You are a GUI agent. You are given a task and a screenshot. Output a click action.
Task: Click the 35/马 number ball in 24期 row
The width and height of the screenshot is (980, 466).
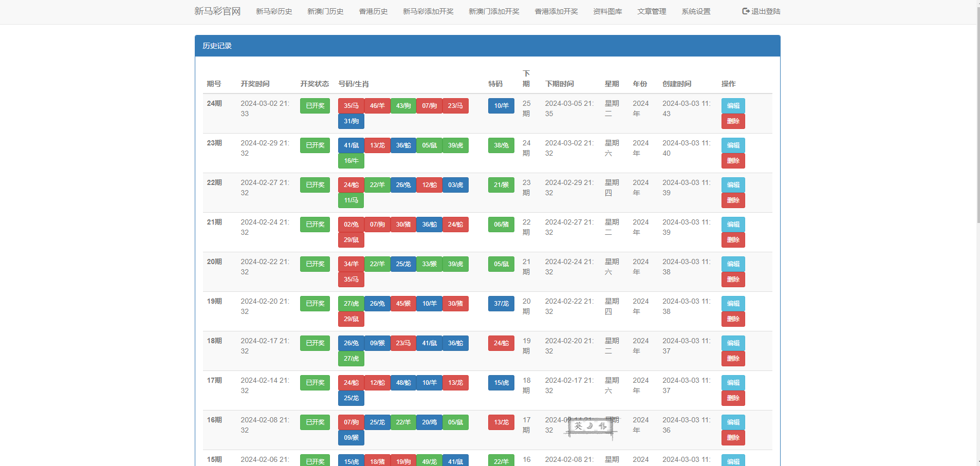point(351,106)
